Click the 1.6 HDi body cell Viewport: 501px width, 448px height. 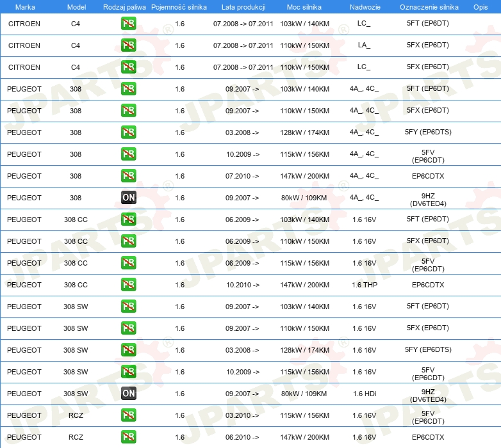(x=364, y=394)
